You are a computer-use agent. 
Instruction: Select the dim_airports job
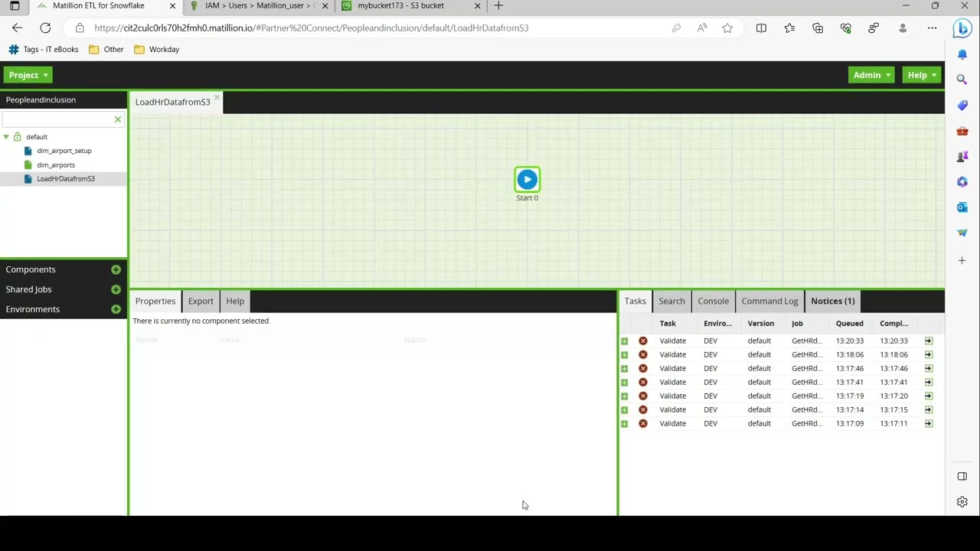[55, 165]
